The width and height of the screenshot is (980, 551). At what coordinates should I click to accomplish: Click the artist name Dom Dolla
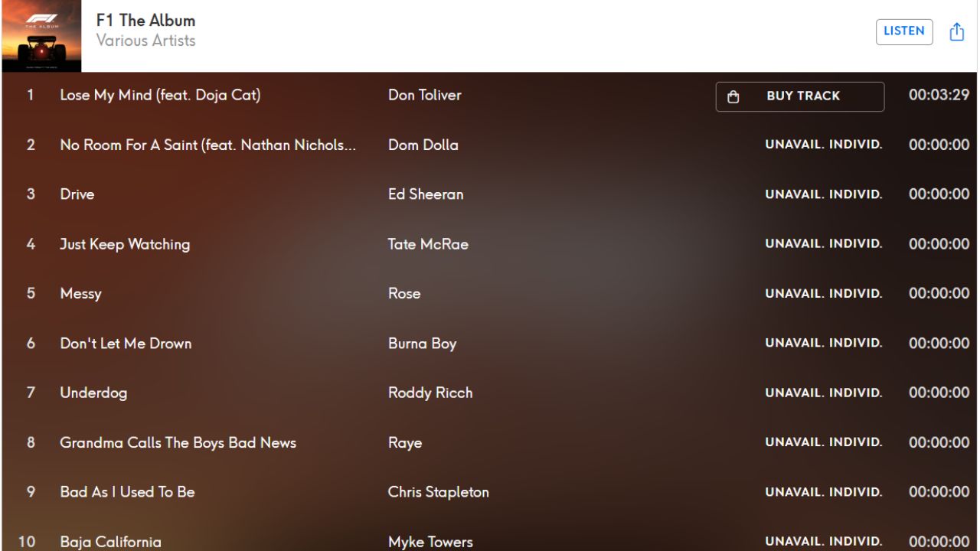point(423,145)
